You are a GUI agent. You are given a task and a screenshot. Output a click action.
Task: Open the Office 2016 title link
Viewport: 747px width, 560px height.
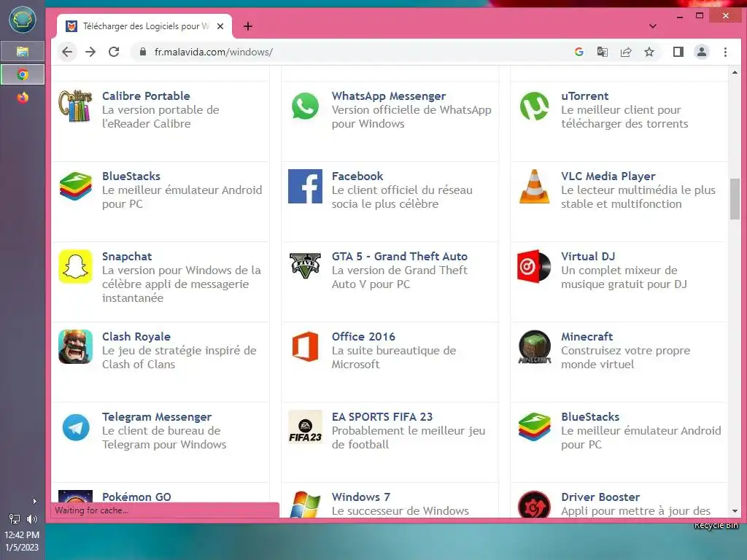pyautogui.click(x=363, y=336)
